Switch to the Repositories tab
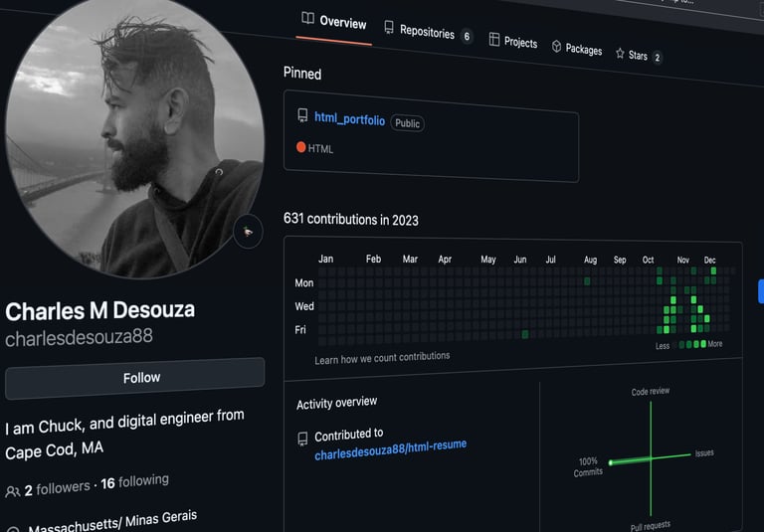 pyautogui.click(x=427, y=32)
